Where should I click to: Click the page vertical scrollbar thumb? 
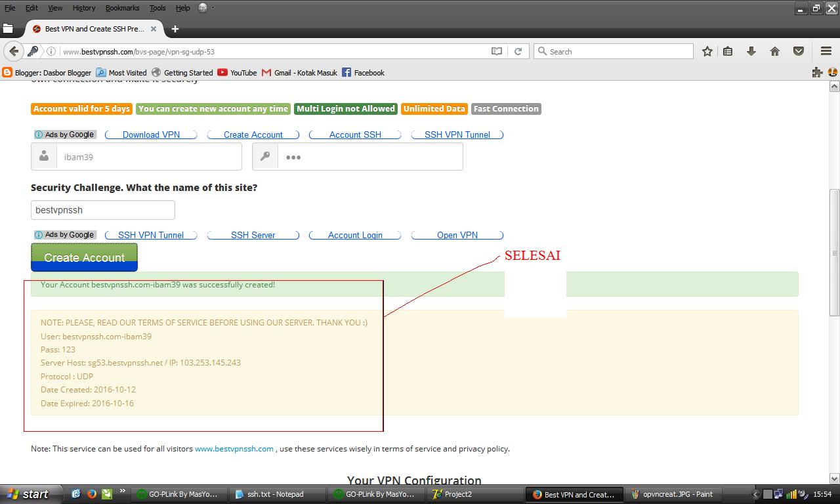pyautogui.click(x=834, y=252)
